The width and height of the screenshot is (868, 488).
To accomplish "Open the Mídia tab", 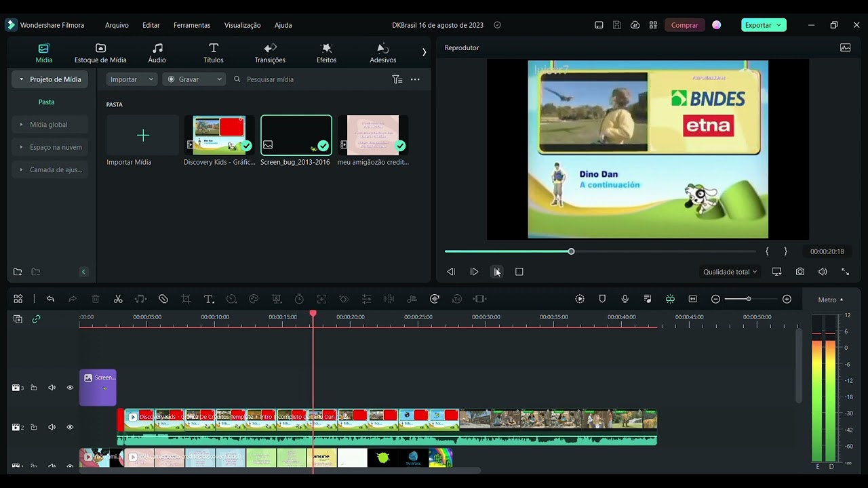I will tap(43, 54).
